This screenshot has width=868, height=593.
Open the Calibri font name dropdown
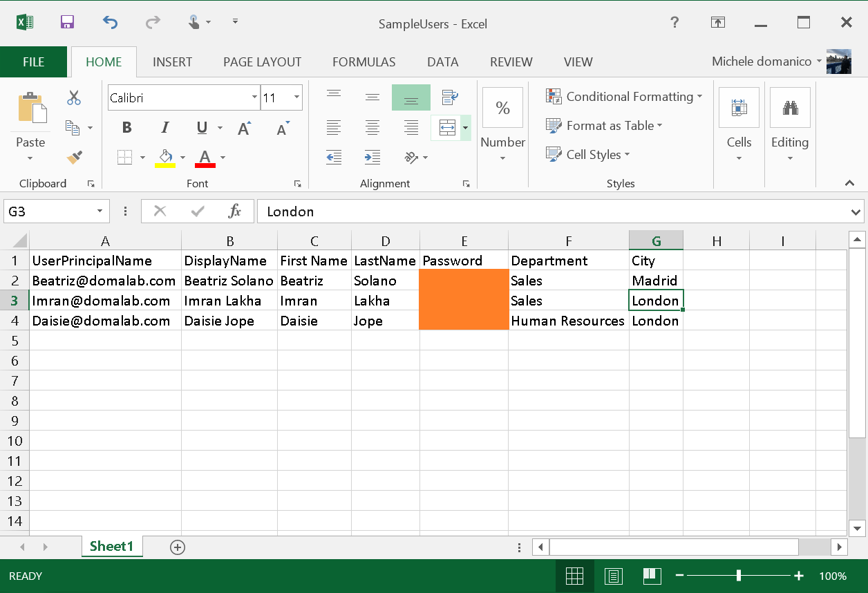tap(254, 97)
